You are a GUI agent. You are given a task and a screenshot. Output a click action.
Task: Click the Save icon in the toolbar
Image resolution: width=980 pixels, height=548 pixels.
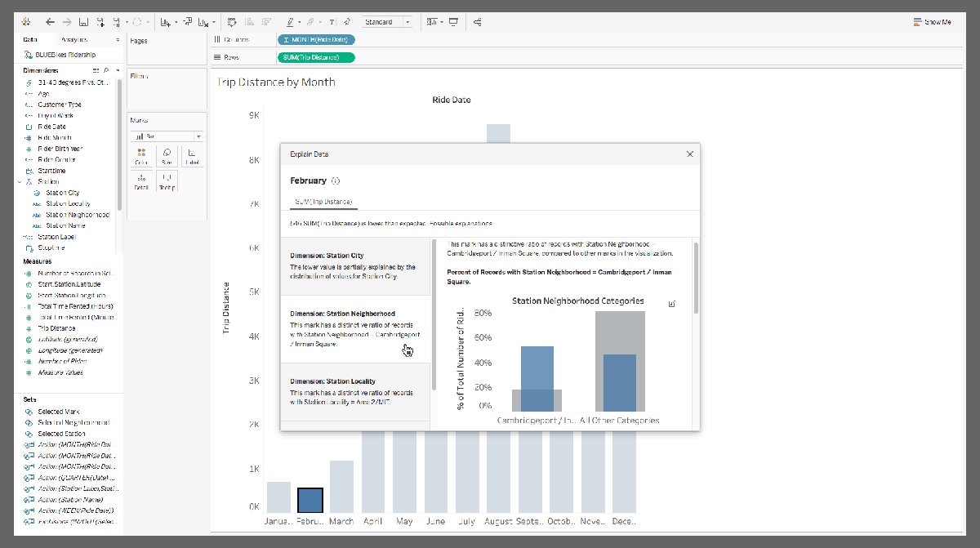[84, 22]
